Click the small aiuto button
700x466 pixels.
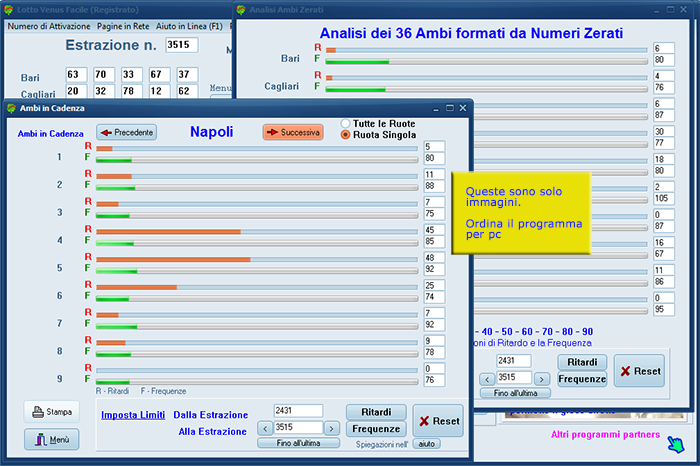[x=426, y=444]
